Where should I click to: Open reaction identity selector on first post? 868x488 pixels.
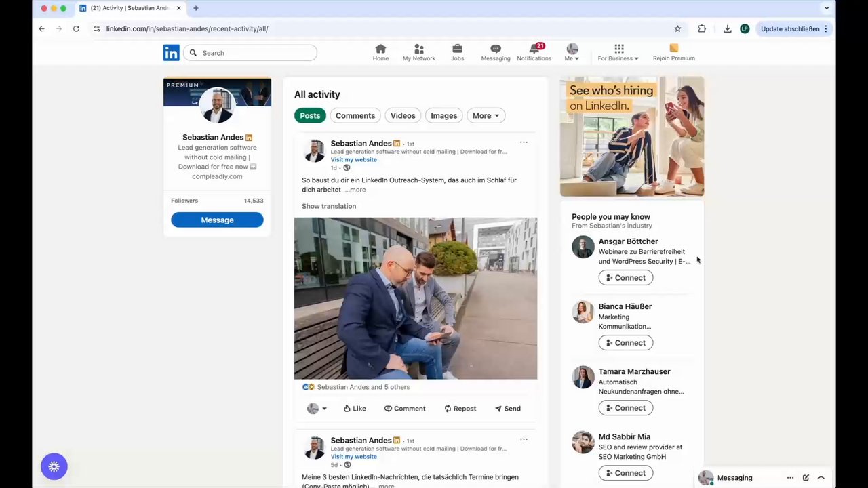tap(317, 409)
